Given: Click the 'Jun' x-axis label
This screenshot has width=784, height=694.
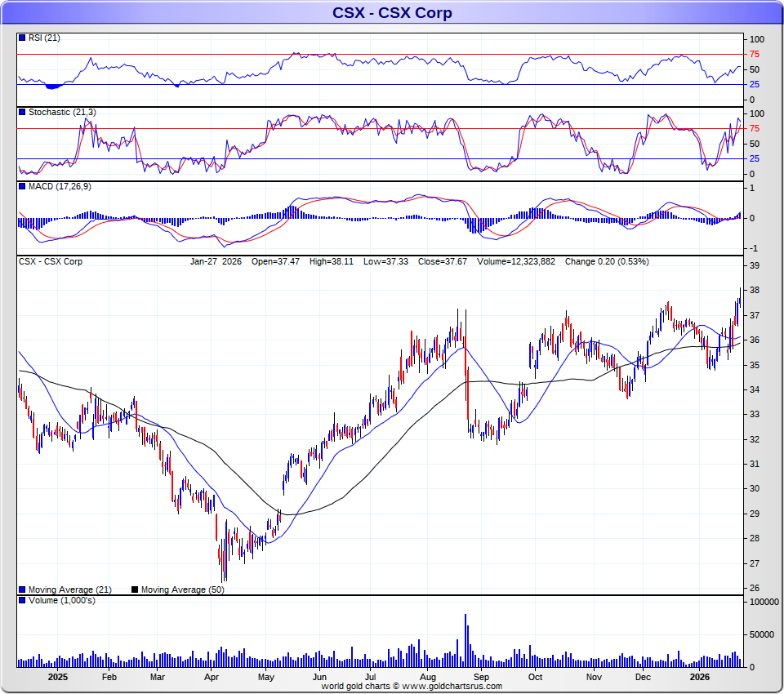Looking at the screenshot, I should click(x=319, y=677).
